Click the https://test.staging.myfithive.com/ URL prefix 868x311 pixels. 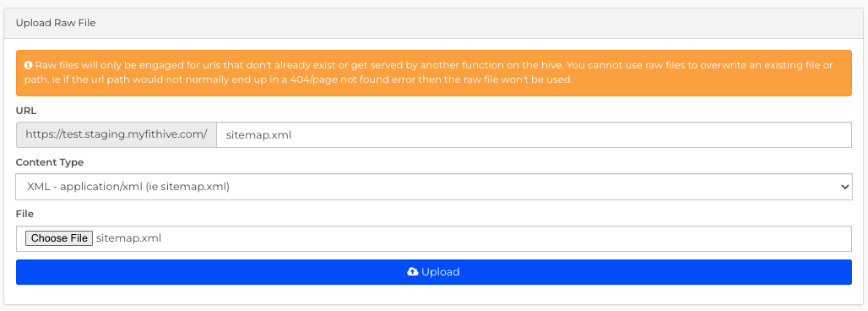pyautogui.click(x=117, y=134)
